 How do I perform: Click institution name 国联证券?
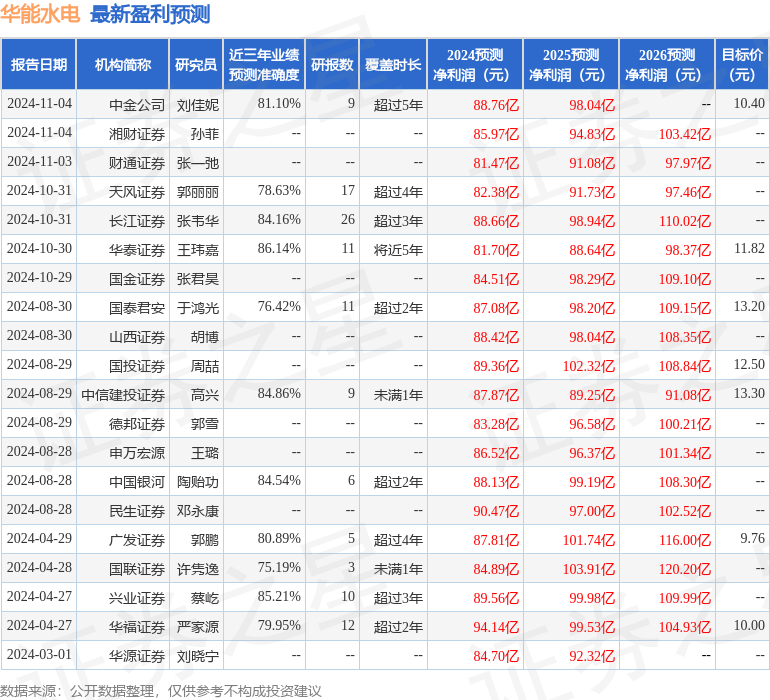[x=137, y=568]
